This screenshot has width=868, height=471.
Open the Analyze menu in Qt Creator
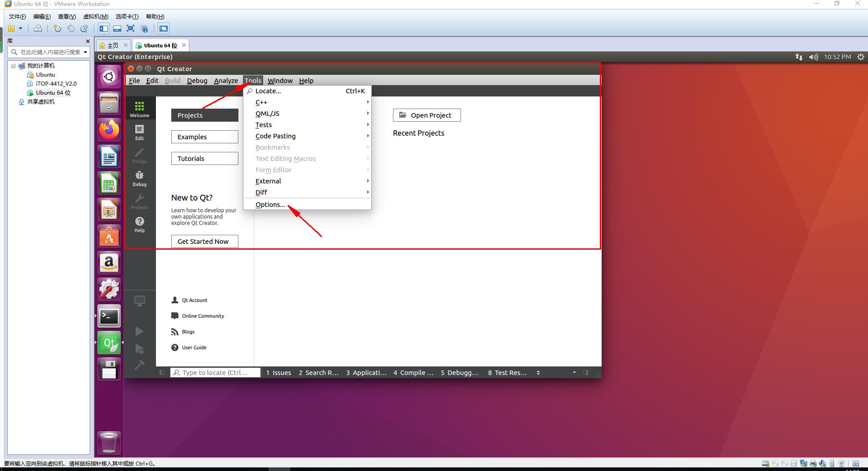point(226,81)
